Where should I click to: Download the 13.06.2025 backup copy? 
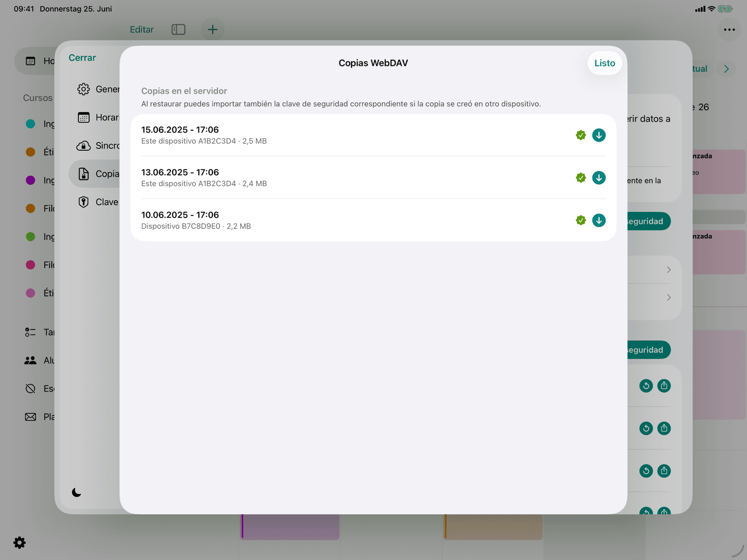(x=599, y=178)
